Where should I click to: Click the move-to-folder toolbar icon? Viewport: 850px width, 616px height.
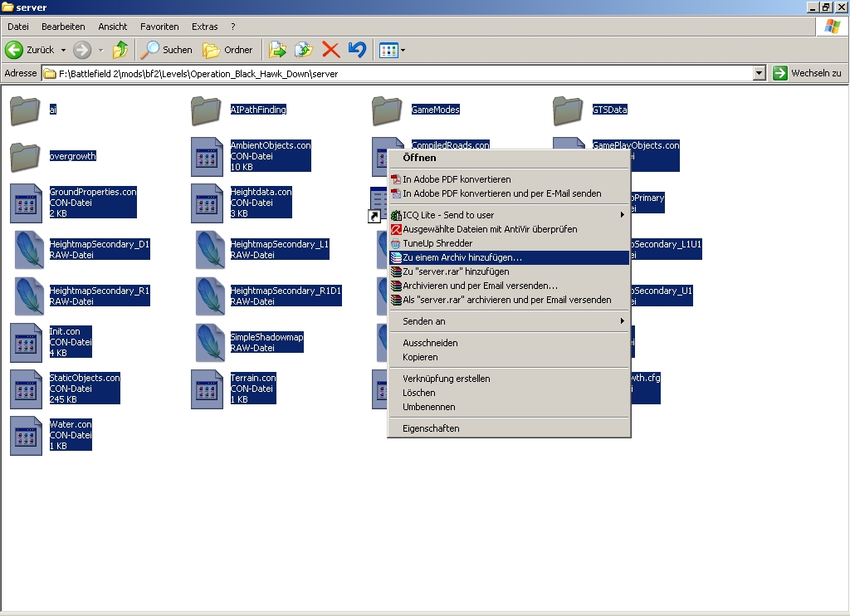[x=277, y=50]
